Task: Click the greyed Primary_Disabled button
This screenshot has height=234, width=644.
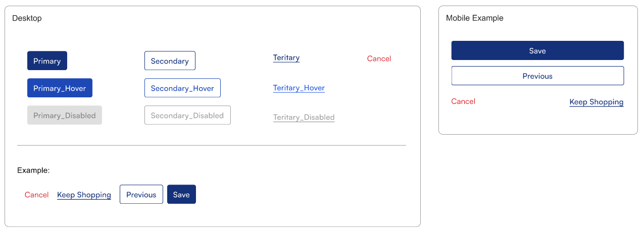Action: click(65, 115)
